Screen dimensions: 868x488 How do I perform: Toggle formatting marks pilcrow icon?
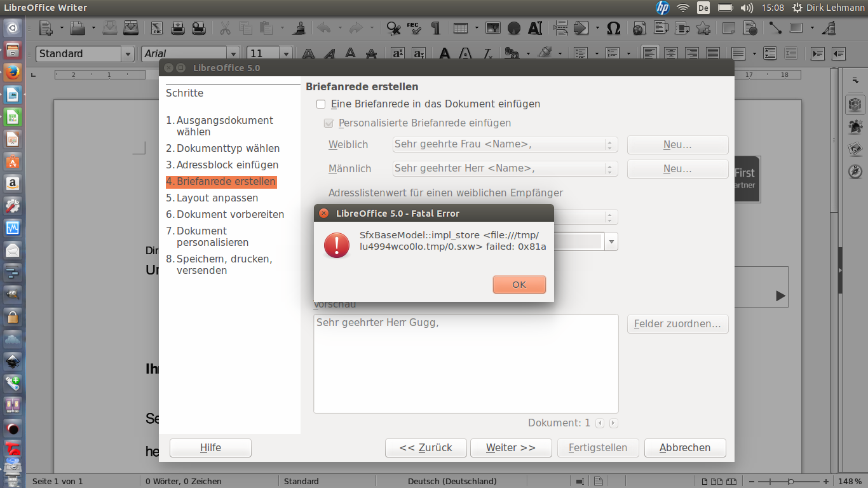(435, 28)
